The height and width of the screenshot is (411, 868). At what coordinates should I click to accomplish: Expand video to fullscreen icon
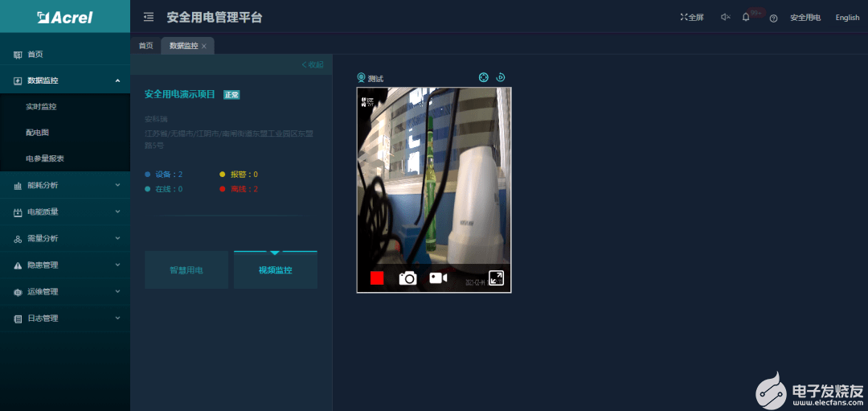pos(497,277)
